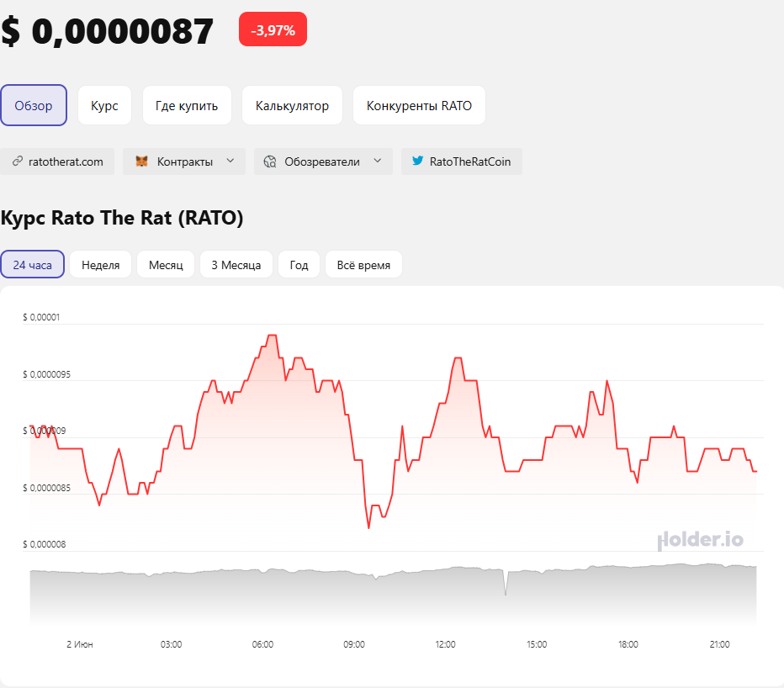Click the red -3,97% change badge

(273, 30)
